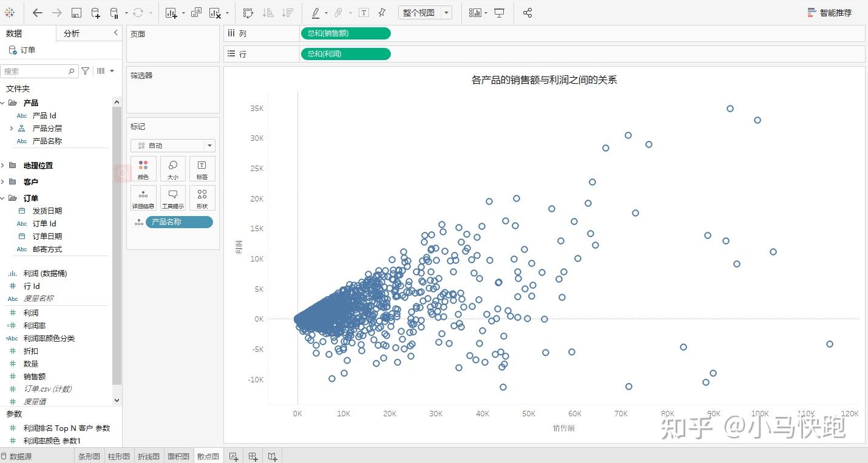868x463 pixels.
Task: Open 智能推荐 Show Me panel
Action: [x=829, y=13]
